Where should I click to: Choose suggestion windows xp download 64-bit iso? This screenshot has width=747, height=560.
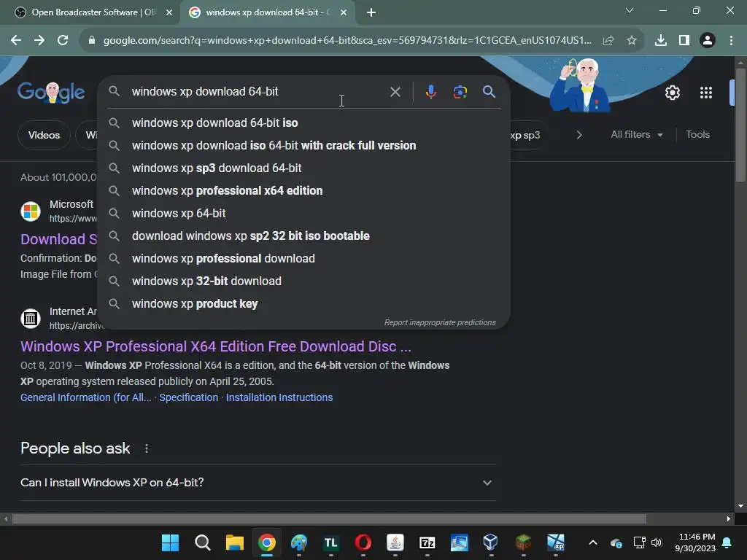tap(303, 122)
